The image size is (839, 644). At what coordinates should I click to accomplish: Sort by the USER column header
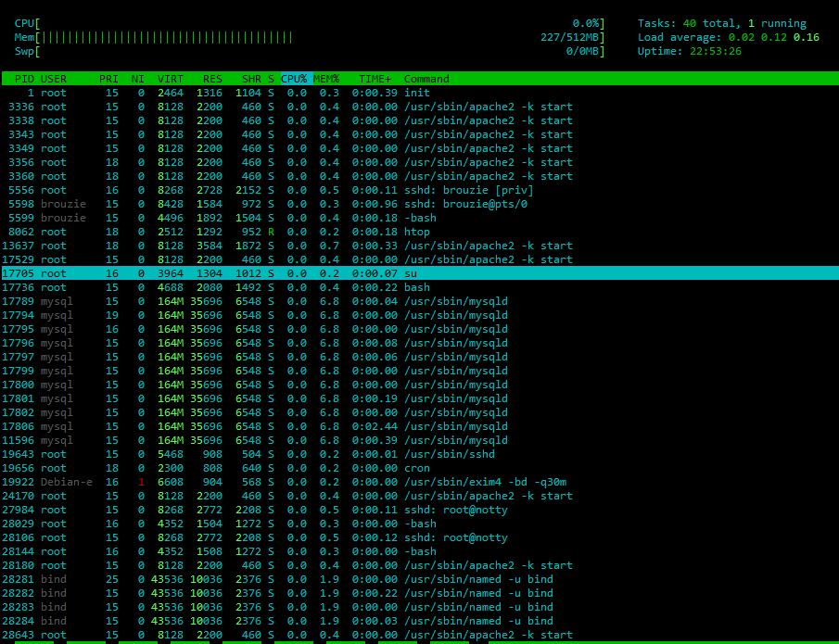(x=54, y=79)
